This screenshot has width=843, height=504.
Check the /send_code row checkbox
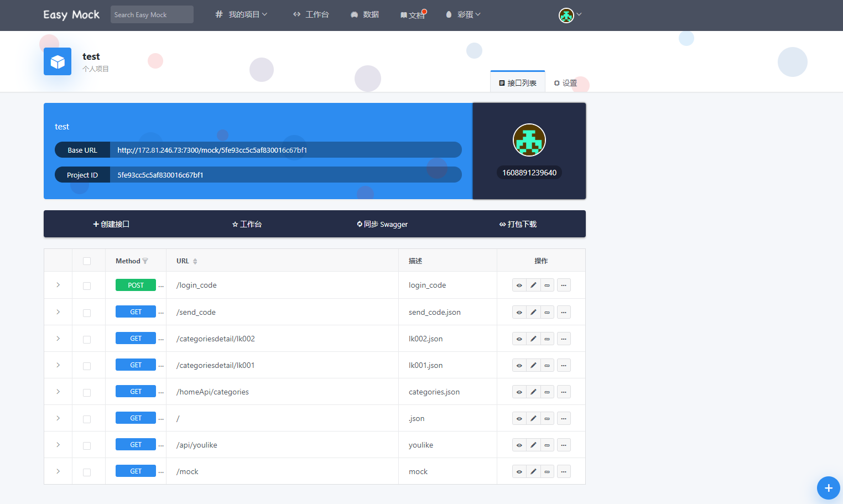(x=87, y=313)
